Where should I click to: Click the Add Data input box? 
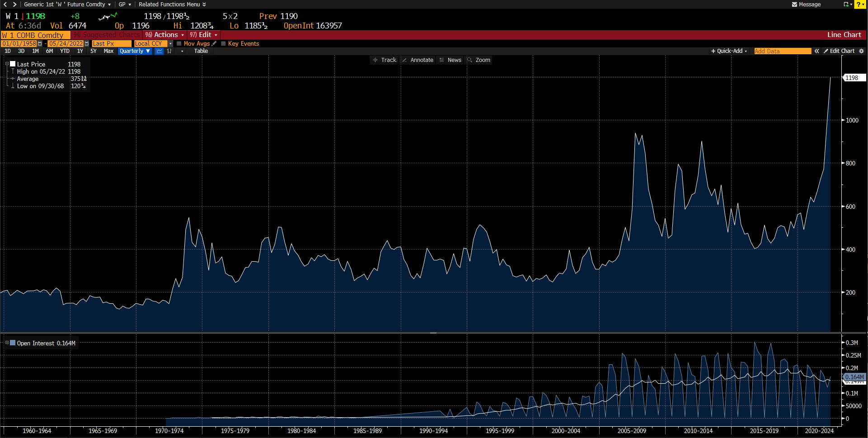point(783,51)
